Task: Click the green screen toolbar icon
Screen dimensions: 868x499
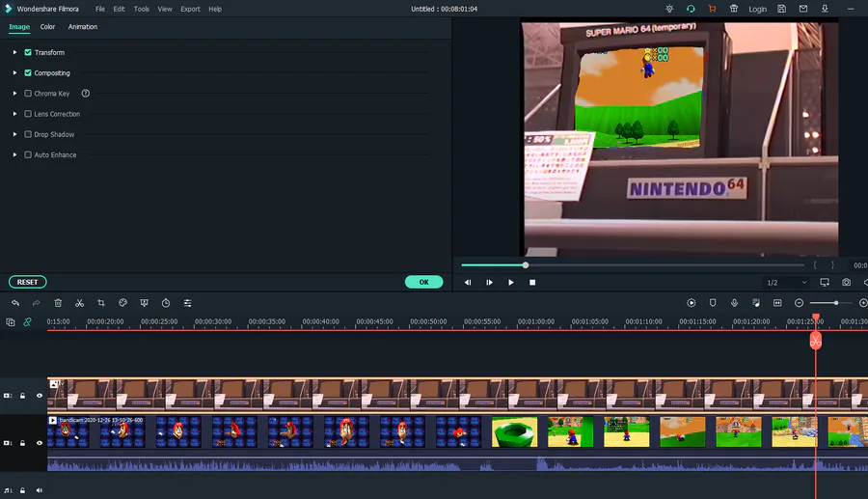Action: click(145, 303)
